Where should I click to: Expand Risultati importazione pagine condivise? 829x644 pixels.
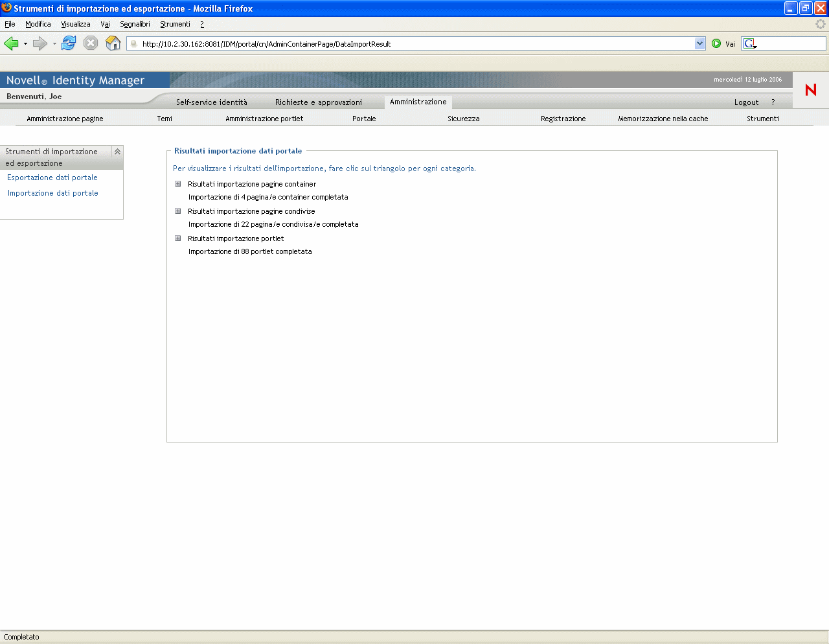tap(178, 211)
